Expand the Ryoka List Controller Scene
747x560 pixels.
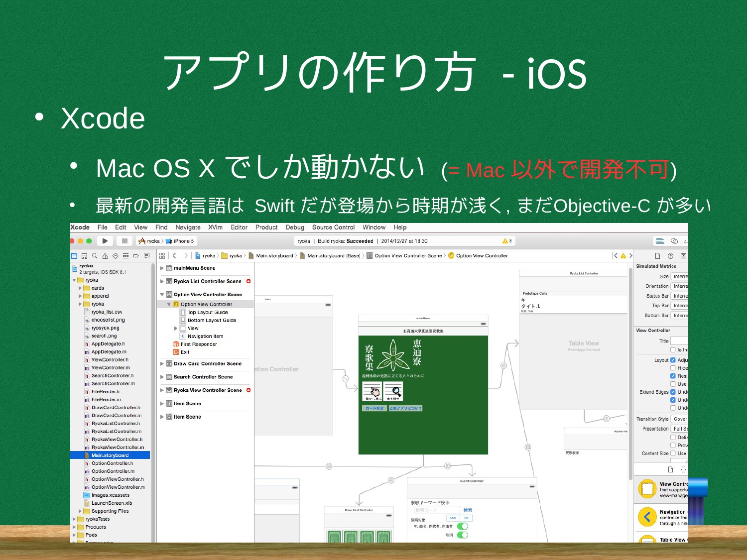(x=162, y=281)
